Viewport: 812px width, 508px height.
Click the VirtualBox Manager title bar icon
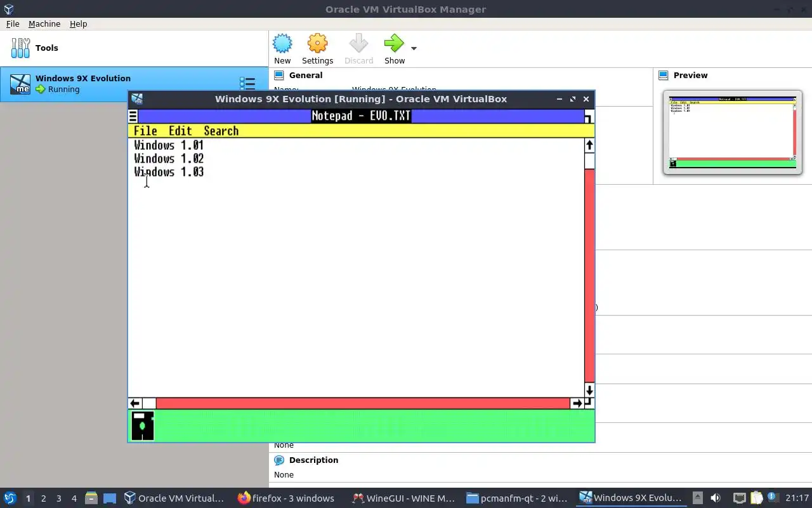pos(8,9)
